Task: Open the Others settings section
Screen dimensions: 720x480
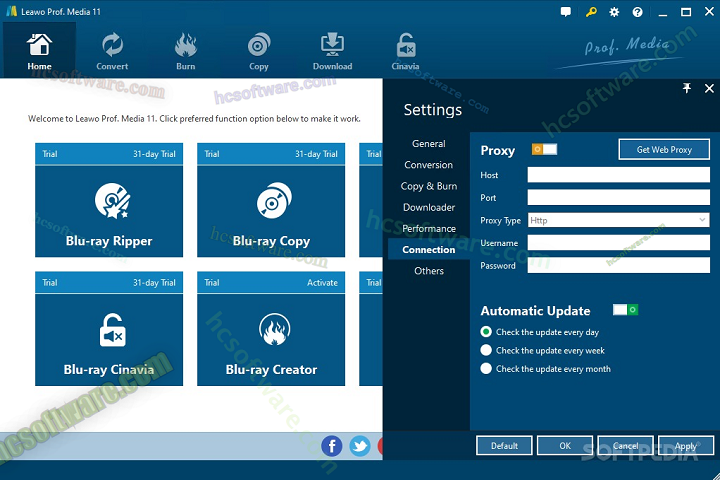Action: pos(428,271)
